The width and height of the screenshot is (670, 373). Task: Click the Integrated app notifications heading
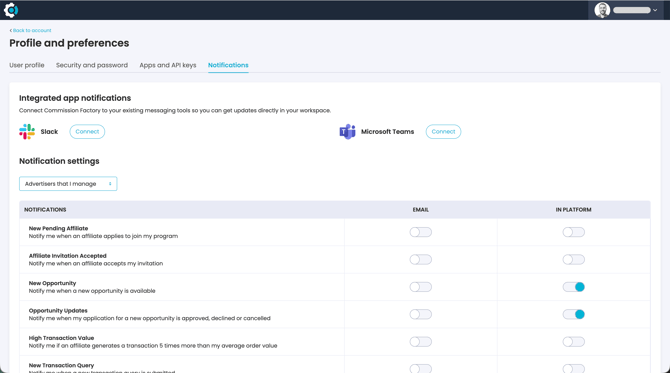(x=75, y=98)
